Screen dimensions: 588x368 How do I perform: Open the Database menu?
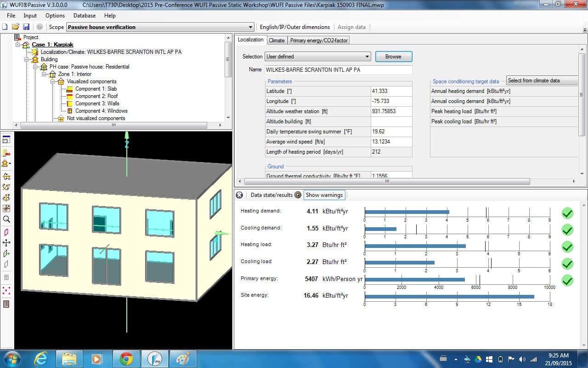pos(85,16)
